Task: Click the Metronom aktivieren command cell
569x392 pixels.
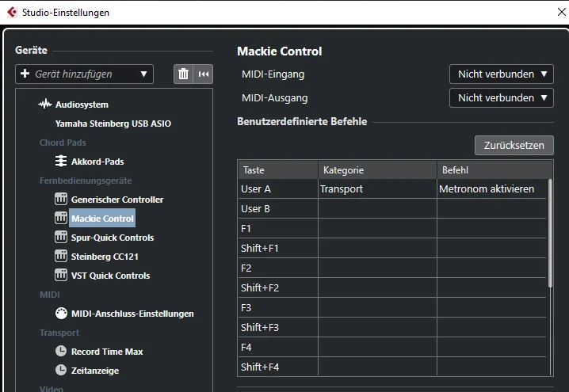Action: 491,189
